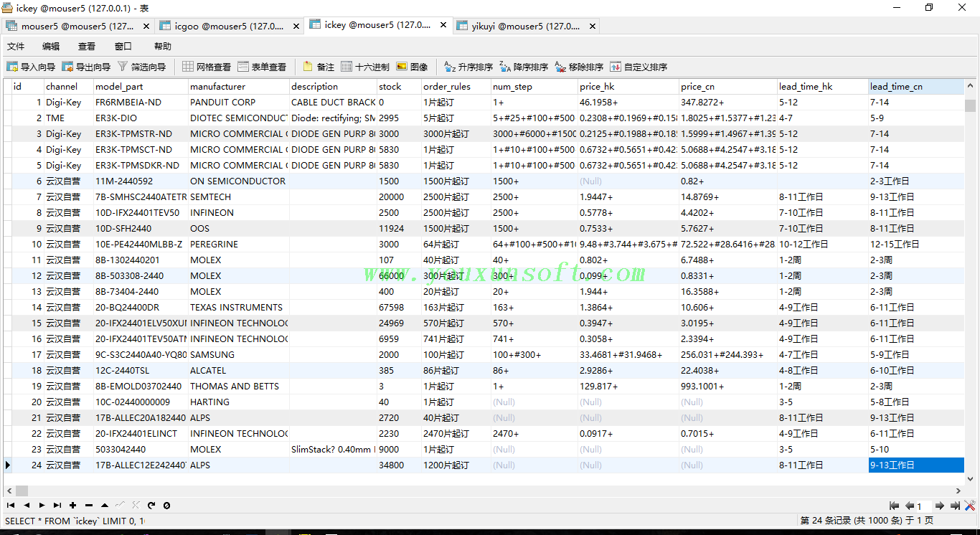Click the vertical scrollbar thumb
Viewport: 980px width, 535px height.
970,106
